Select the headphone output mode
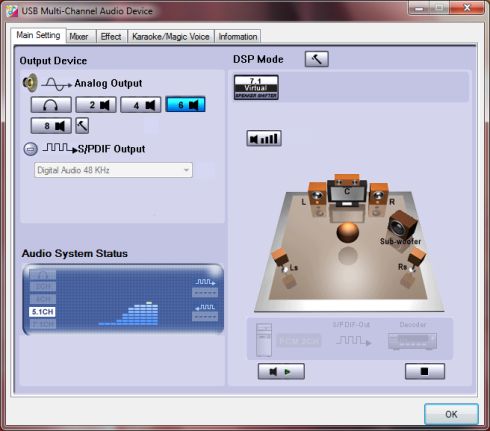 click(51, 105)
